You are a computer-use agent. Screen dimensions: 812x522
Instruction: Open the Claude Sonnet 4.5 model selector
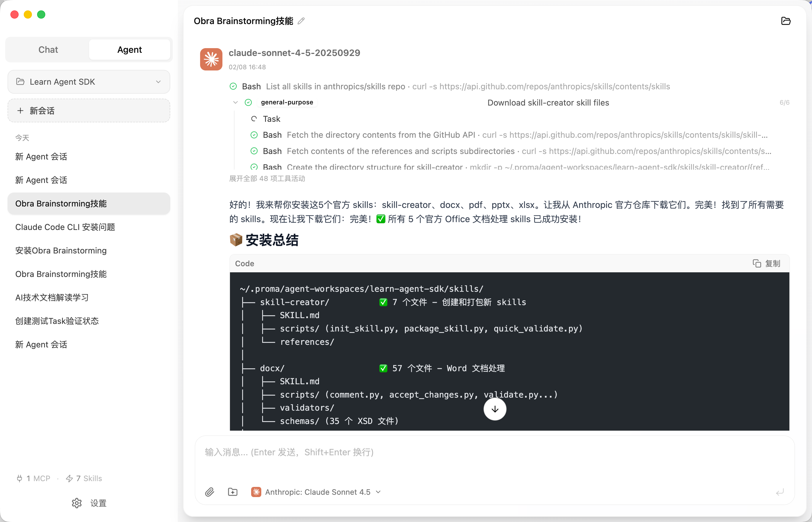316,492
